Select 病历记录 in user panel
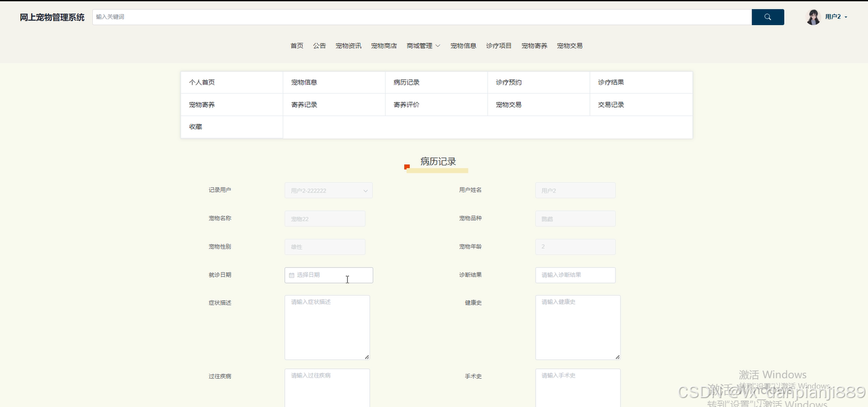 coord(437,83)
